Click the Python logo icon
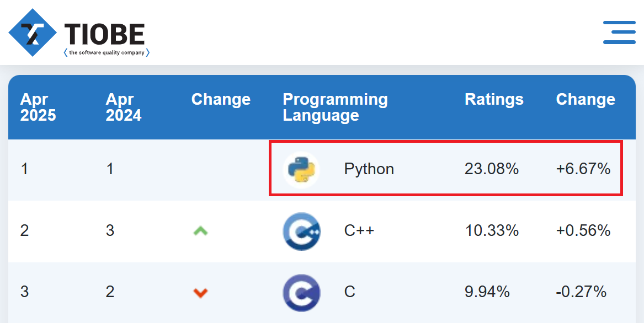Image resolution: width=644 pixels, height=323 pixels. tap(301, 170)
